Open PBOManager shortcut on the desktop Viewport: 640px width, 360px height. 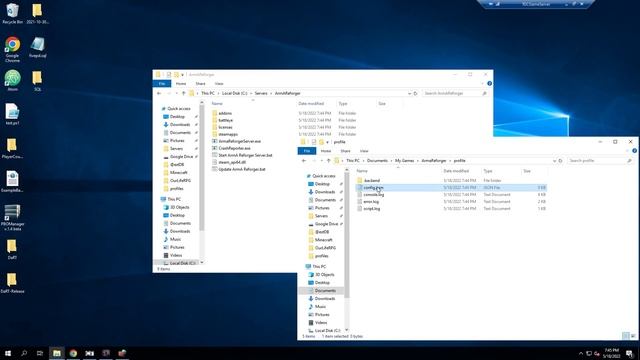pos(12,217)
